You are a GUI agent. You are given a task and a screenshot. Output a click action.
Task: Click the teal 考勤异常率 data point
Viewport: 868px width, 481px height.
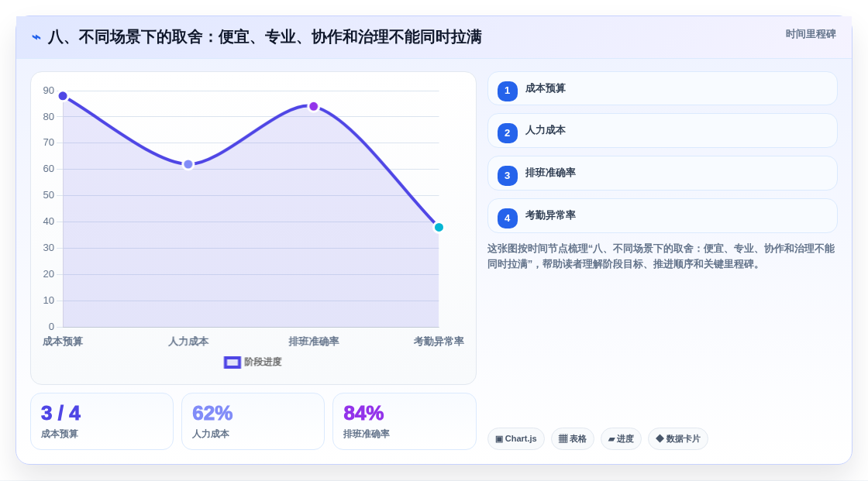pos(439,228)
